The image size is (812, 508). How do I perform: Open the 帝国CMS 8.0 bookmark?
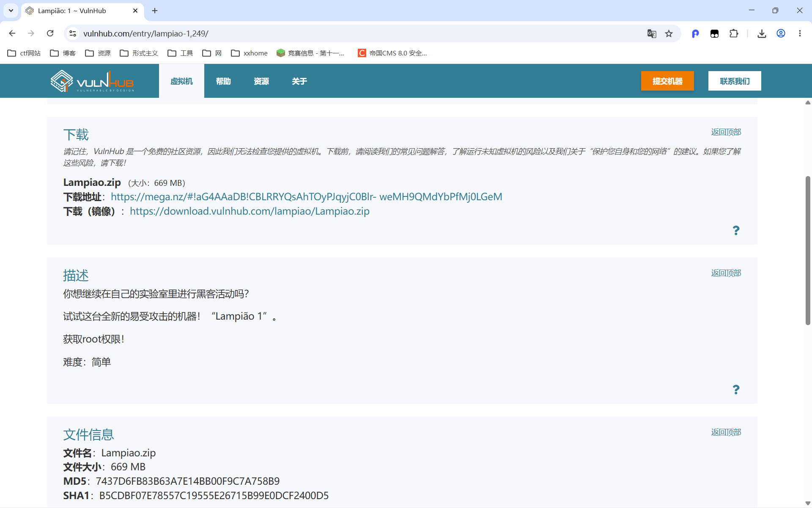[x=392, y=53]
